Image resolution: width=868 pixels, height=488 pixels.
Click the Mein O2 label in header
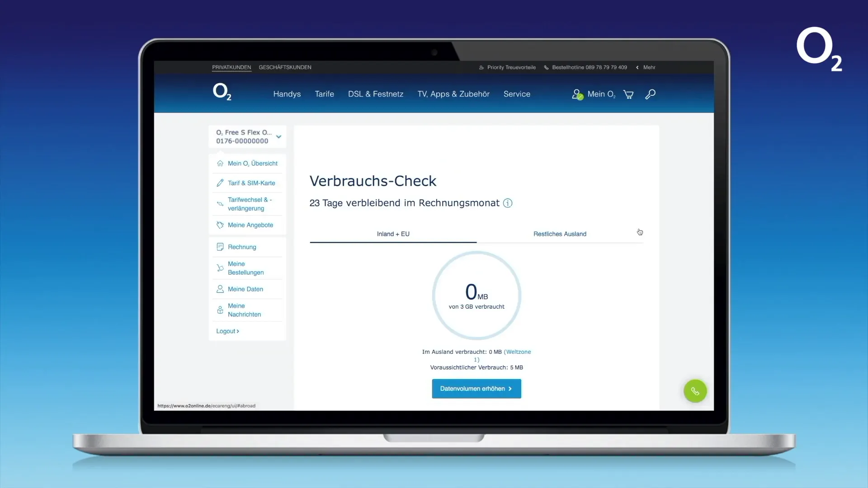click(x=602, y=94)
